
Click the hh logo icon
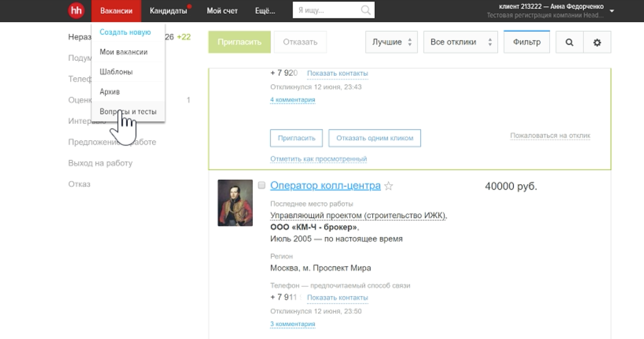76,10
